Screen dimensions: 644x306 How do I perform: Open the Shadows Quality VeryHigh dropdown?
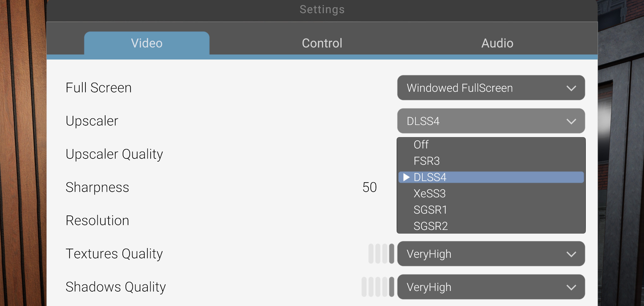(491, 287)
